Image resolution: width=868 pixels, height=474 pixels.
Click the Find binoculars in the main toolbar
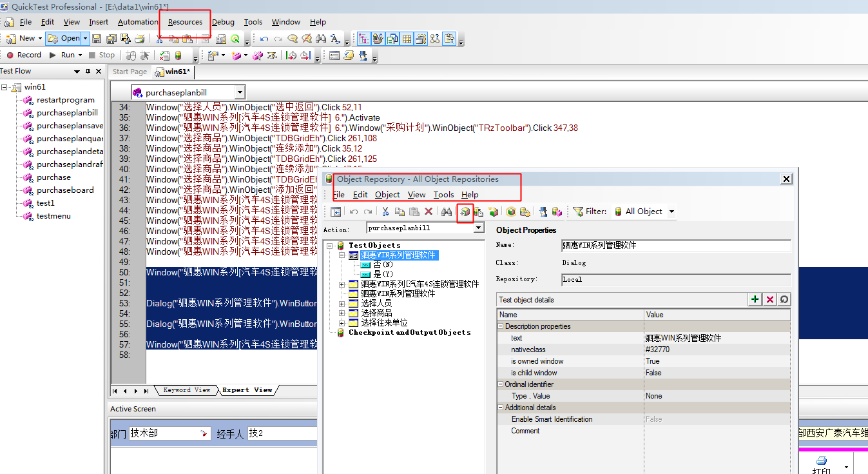pos(320,39)
